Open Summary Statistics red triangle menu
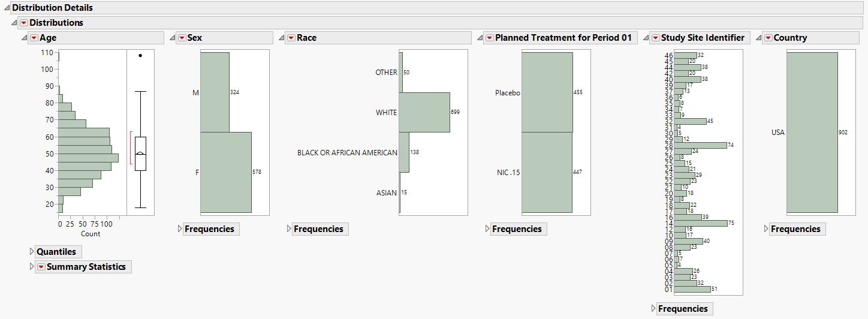Image resolution: width=868 pixels, height=319 pixels. (41, 267)
